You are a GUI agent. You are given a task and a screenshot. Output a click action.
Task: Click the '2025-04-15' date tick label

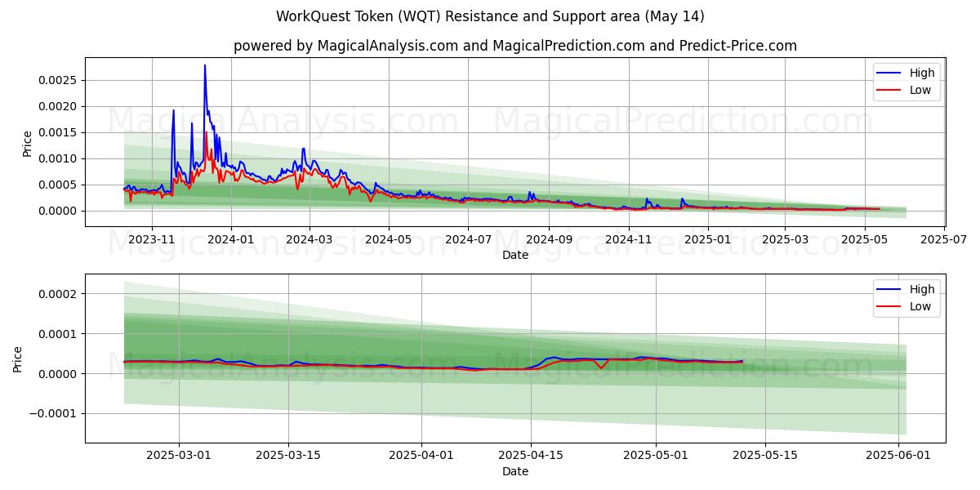tap(531, 456)
